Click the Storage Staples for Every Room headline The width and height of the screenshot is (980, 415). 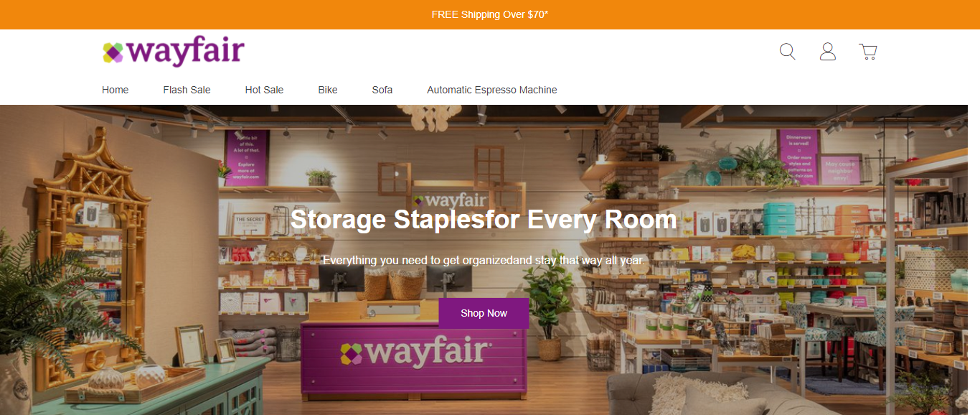click(484, 219)
